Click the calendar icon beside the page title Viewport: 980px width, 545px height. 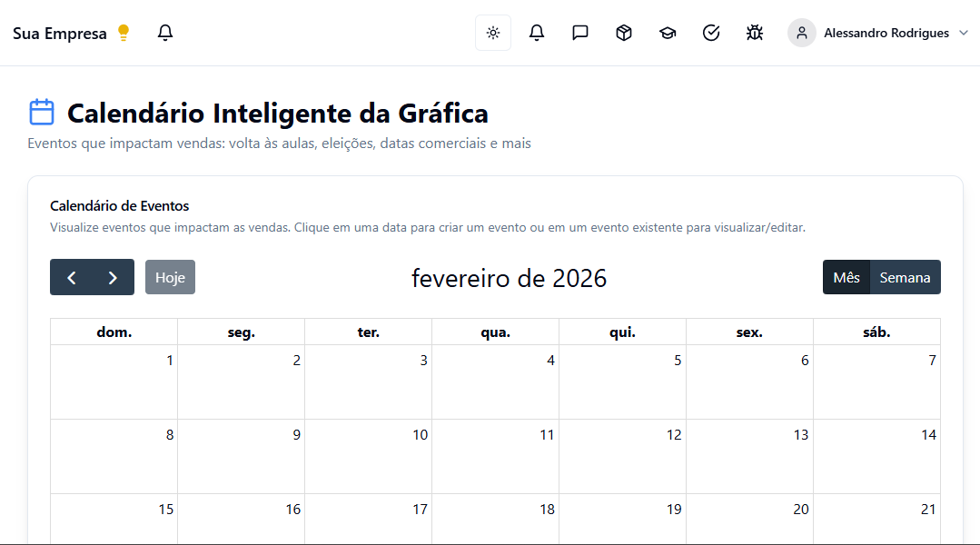pyautogui.click(x=40, y=110)
